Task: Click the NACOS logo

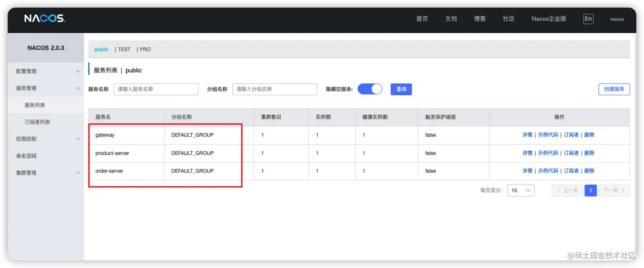Action: [45, 18]
